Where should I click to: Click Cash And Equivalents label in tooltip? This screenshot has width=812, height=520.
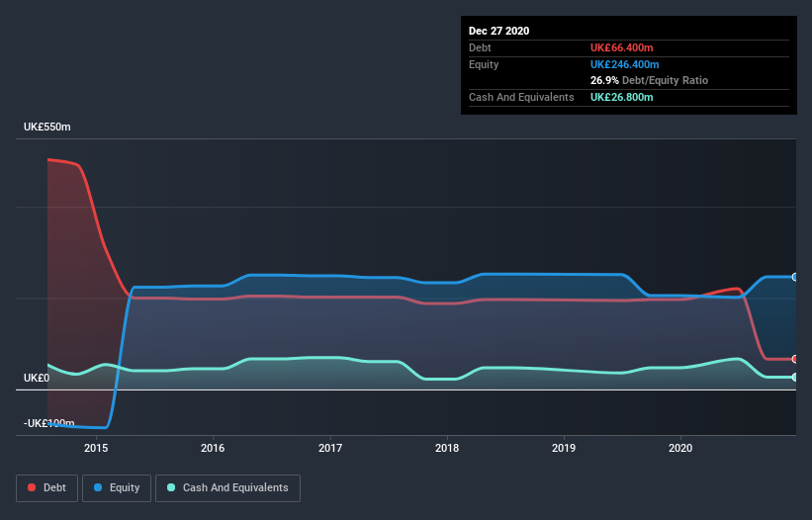tap(521, 97)
